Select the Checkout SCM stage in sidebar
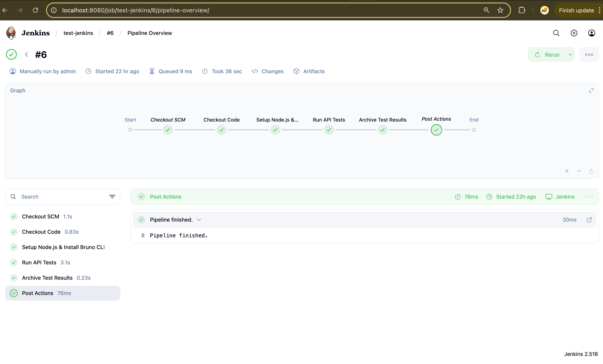Screen dimensions: 603x364 point(41,216)
